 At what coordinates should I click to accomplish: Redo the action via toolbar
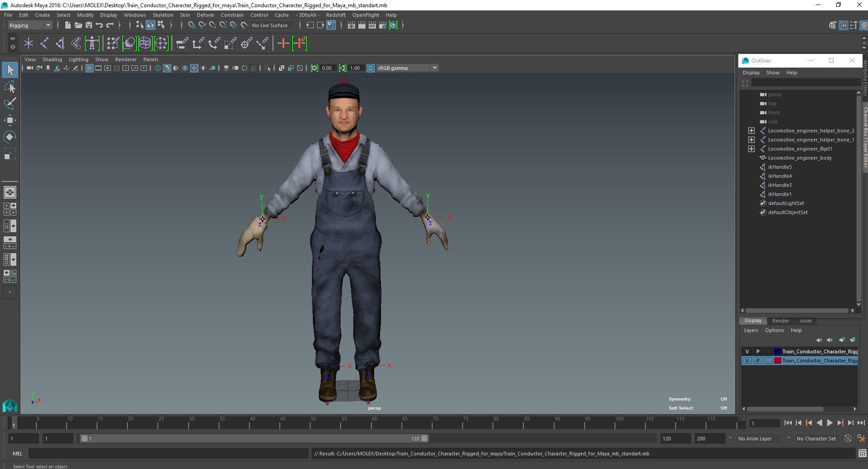[110, 25]
